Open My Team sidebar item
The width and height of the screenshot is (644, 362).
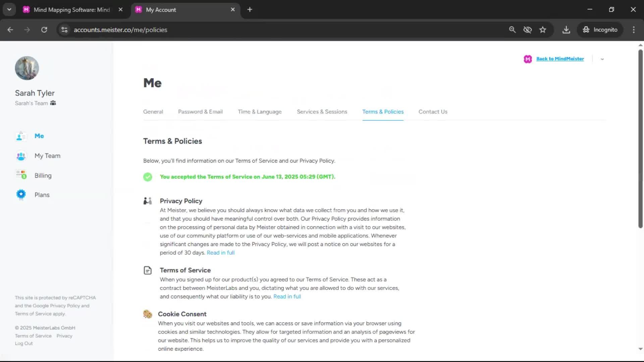click(x=47, y=156)
